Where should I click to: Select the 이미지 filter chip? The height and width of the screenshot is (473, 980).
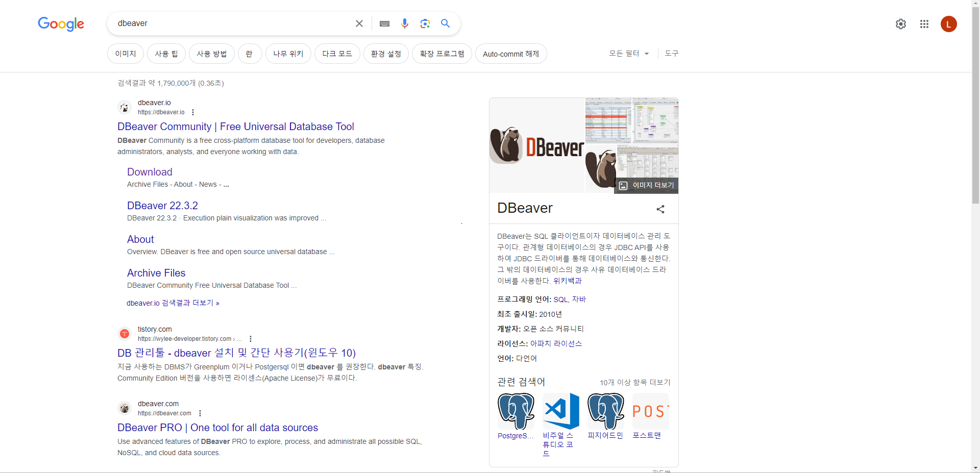(x=126, y=54)
